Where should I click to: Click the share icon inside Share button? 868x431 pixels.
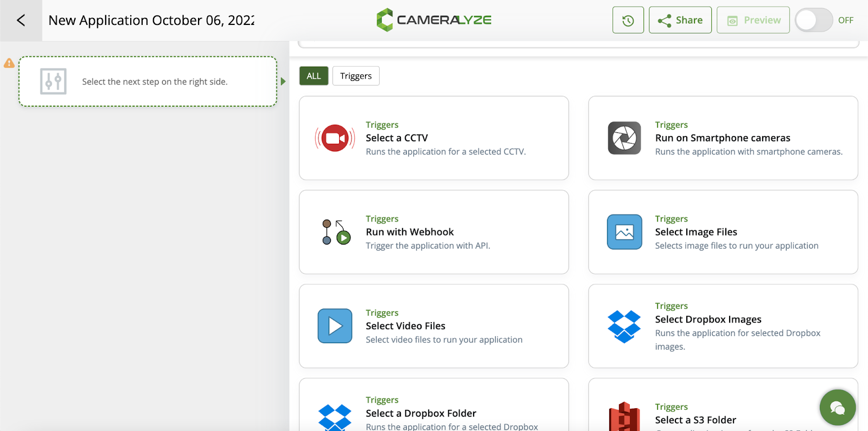[x=665, y=21]
